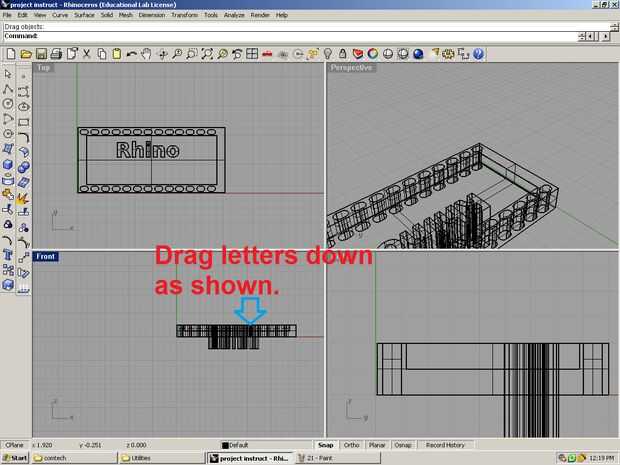Image resolution: width=620 pixels, height=465 pixels.
Task: Undo with the curved arrow icon
Action: click(132, 54)
